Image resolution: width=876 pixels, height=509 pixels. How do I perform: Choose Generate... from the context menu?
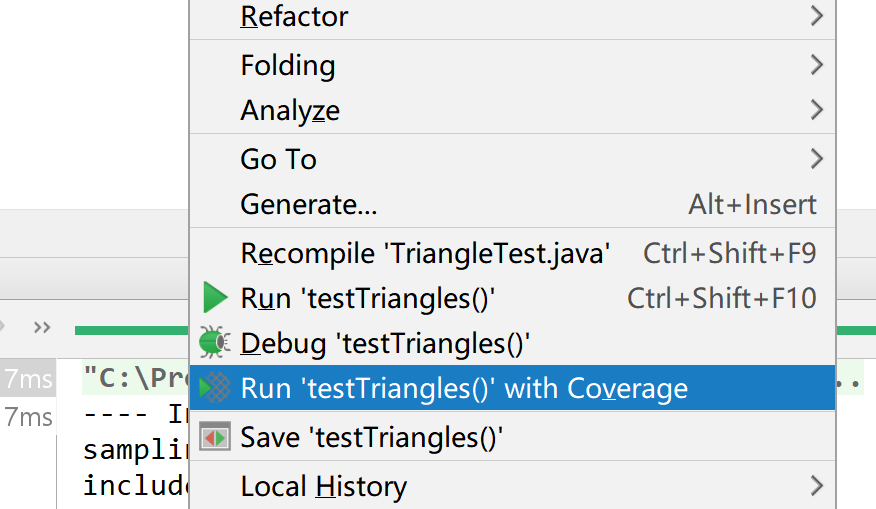point(309,205)
